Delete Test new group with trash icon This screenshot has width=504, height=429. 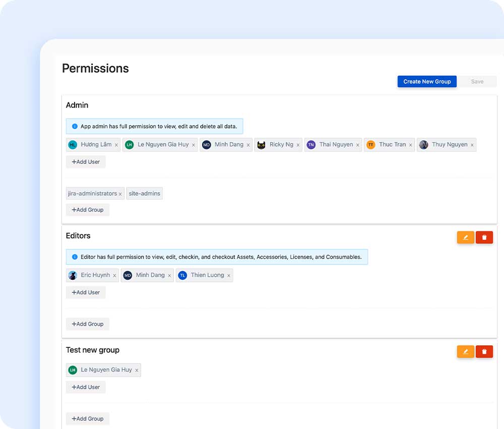point(484,351)
